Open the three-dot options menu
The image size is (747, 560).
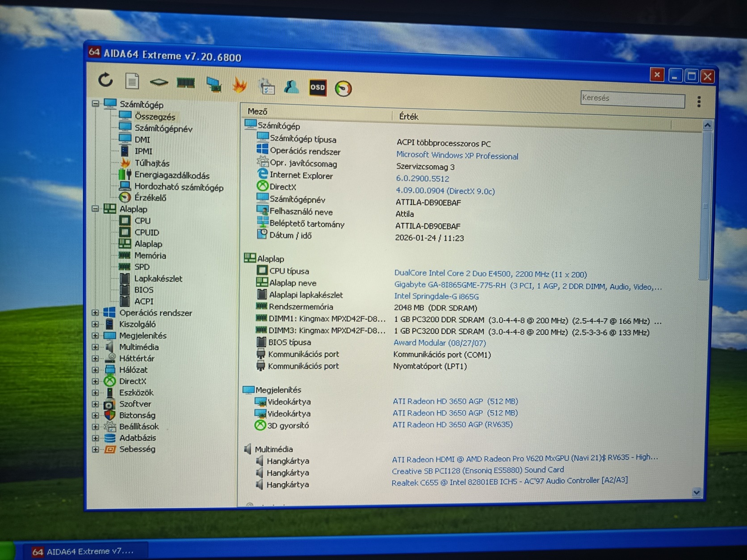(699, 102)
